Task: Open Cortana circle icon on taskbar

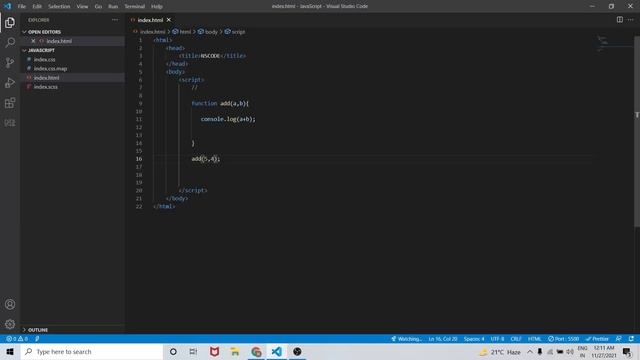Action: click(173, 351)
